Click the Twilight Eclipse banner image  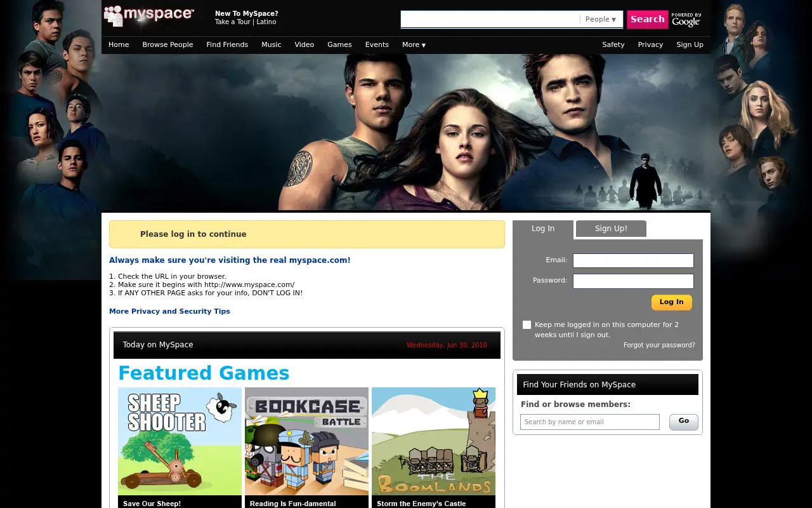pos(406,132)
